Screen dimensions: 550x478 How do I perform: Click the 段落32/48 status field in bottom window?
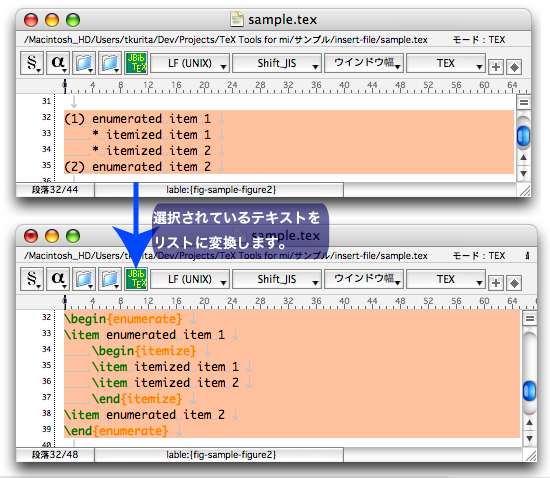(55, 455)
